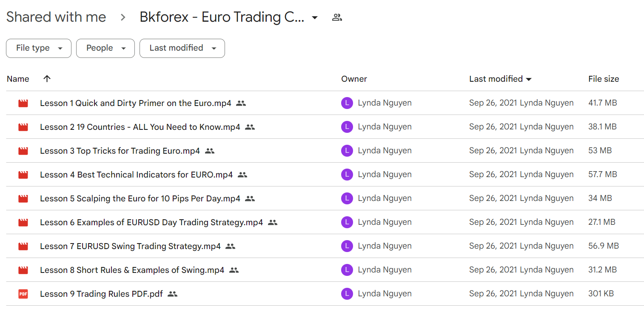Click the 38.1 MB file size

click(x=602, y=127)
